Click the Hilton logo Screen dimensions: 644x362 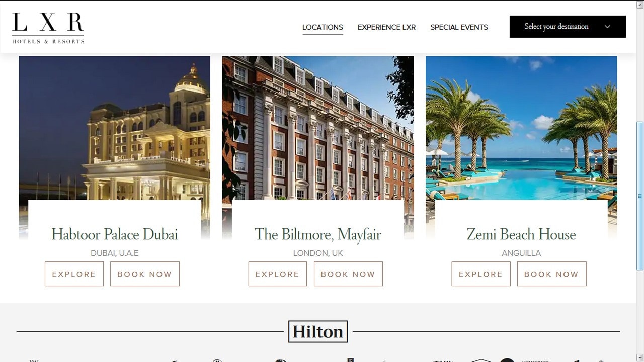coord(318,332)
